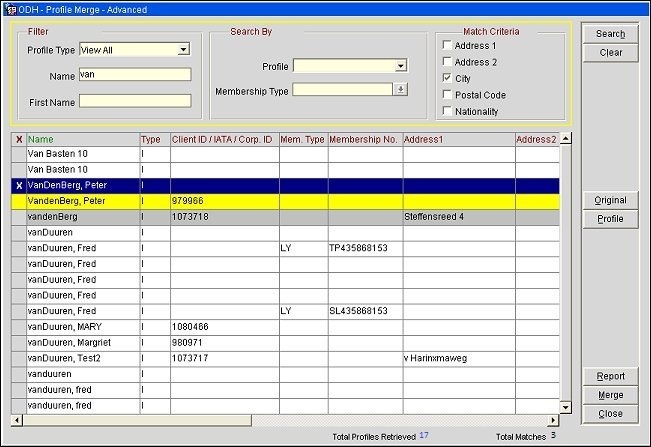The width and height of the screenshot is (651, 447).
Task: Click the X marker on VanDenBerg, Peter row
Action: coord(18,186)
